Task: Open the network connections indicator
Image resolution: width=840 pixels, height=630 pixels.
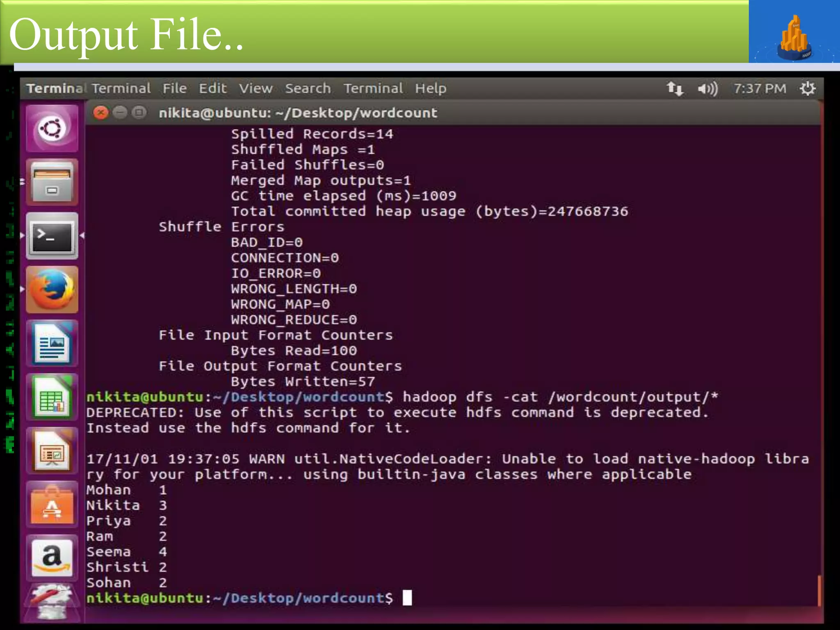Action: 675,89
